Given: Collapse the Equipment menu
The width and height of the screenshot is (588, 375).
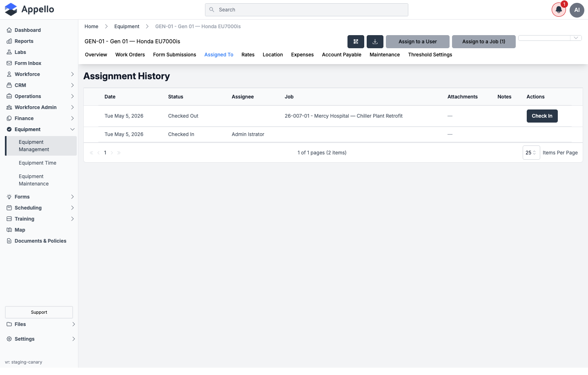Looking at the screenshot, I should pyautogui.click(x=41, y=129).
